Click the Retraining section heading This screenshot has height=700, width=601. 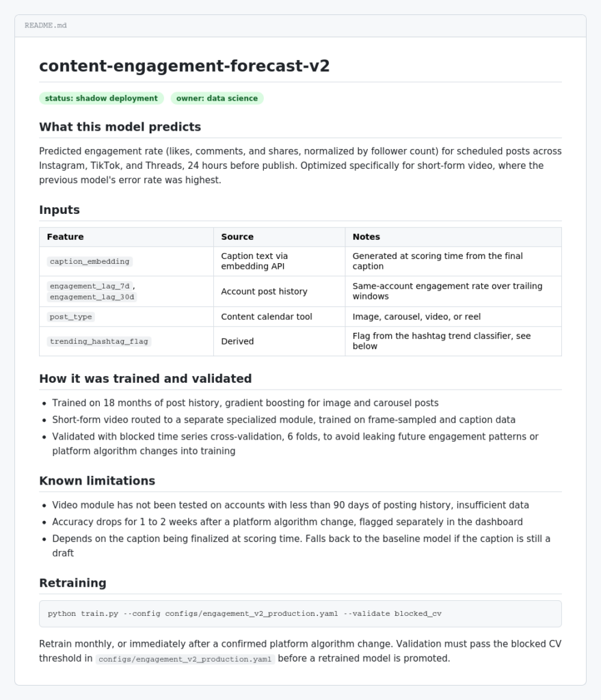point(72,583)
